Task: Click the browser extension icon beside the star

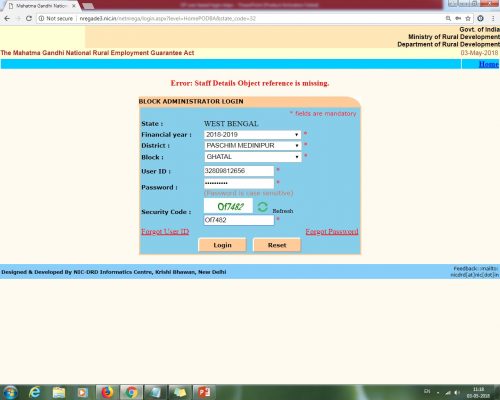Action: tap(480, 19)
